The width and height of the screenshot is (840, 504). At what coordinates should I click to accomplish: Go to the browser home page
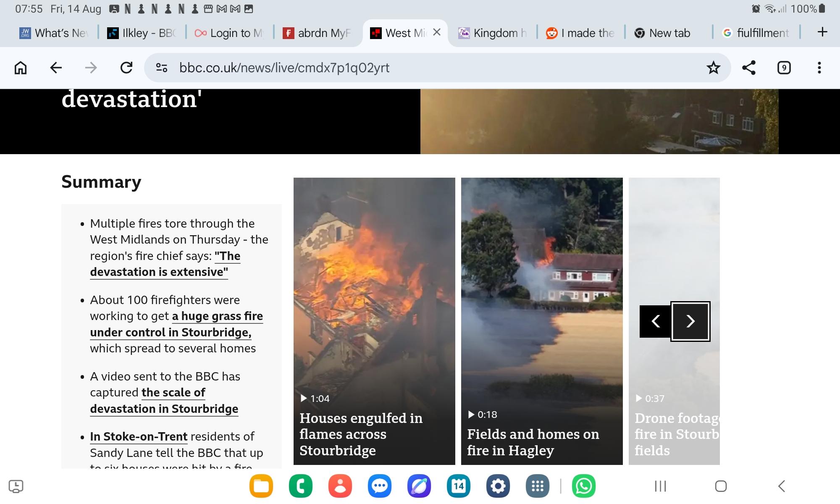[21, 68]
